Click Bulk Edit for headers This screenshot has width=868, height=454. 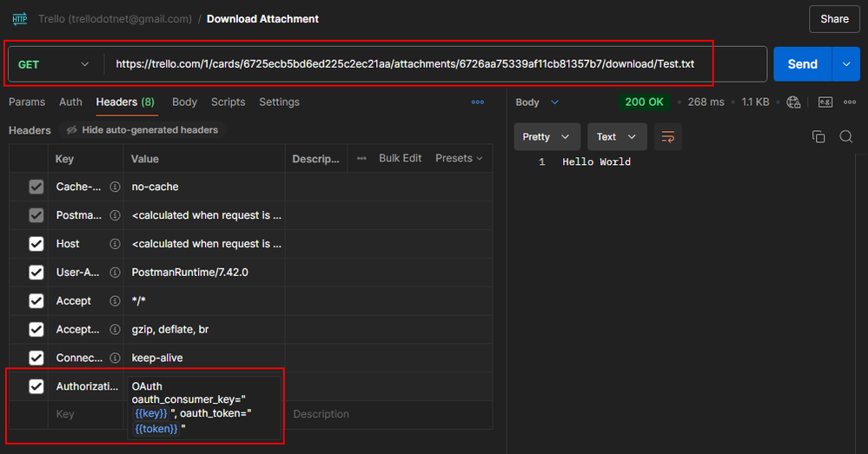point(401,158)
